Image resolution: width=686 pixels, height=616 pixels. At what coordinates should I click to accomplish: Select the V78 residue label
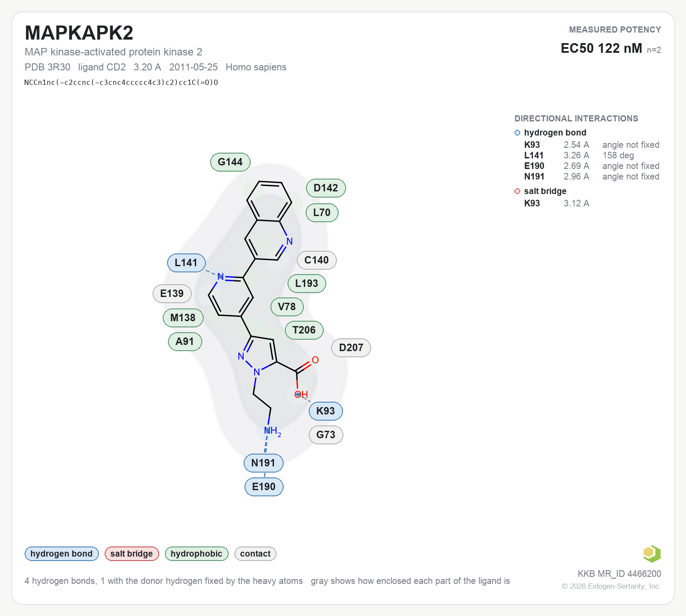(x=287, y=307)
